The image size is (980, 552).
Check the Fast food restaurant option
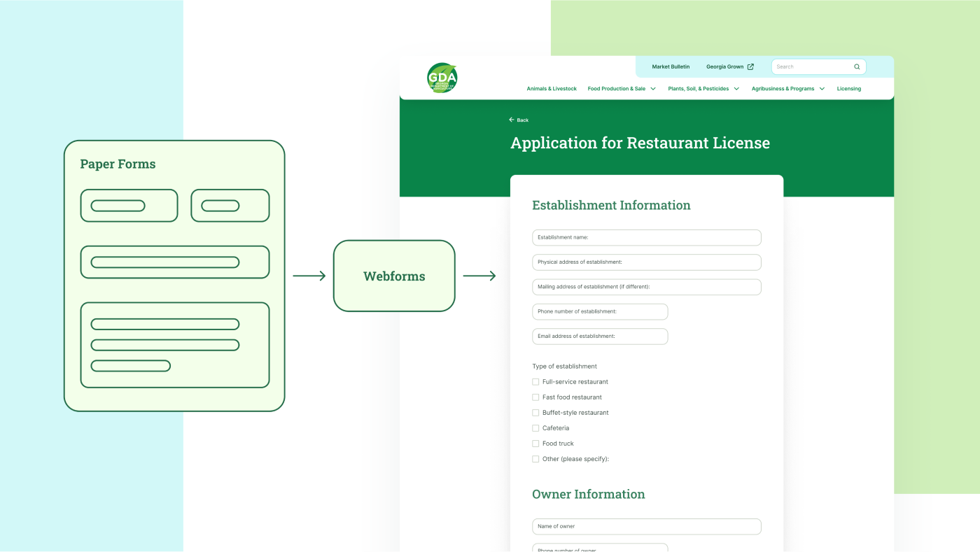pos(535,396)
